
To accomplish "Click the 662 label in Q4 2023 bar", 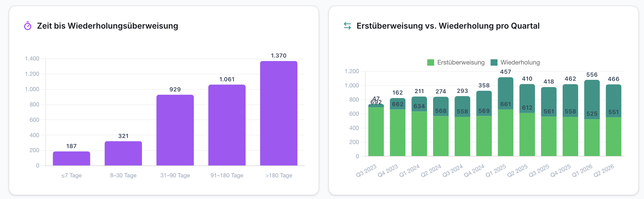I will click(398, 104).
